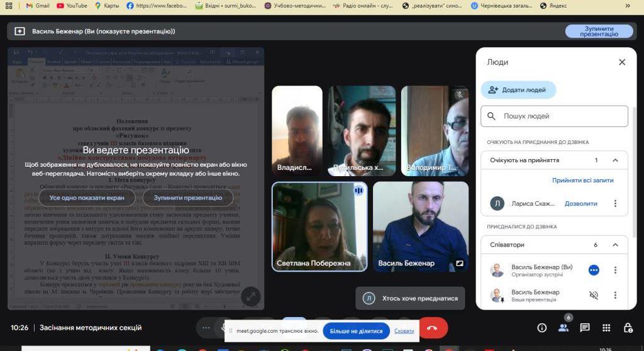This screenshot has width=644, height=351.
Task: Open more options for Лариса request
Action: pos(615,204)
